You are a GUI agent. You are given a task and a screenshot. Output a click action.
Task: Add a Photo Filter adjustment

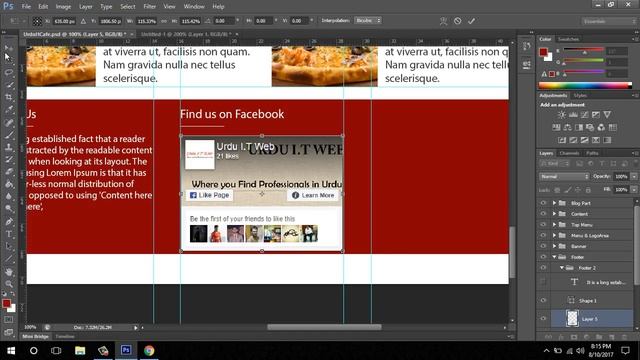click(590, 127)
